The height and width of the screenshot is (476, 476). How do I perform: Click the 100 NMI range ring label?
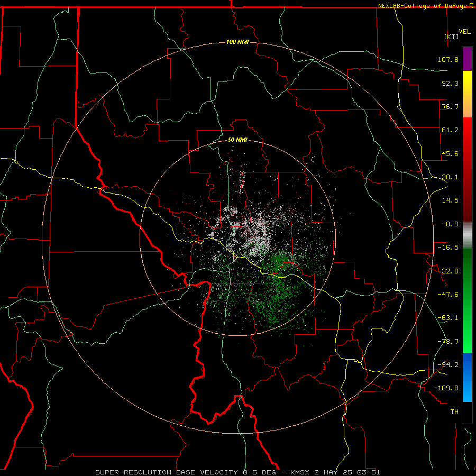click(x=237, y=42)
